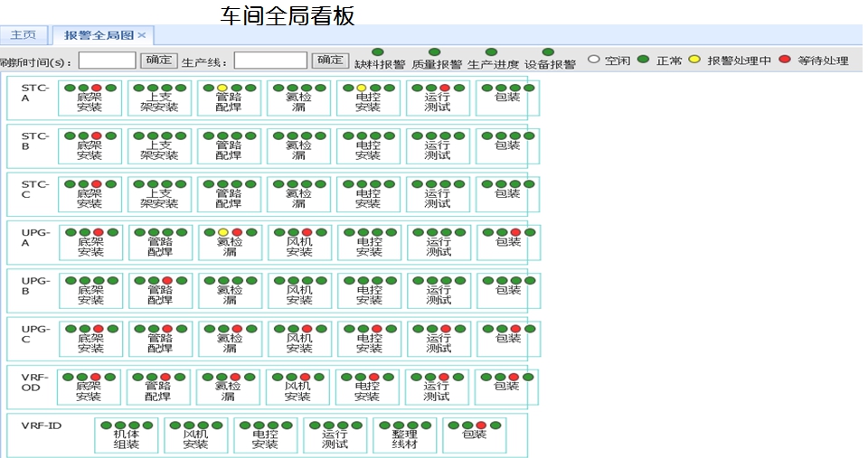
Task: Select the 报警全局图 tab
Action: tap(99, 35)
